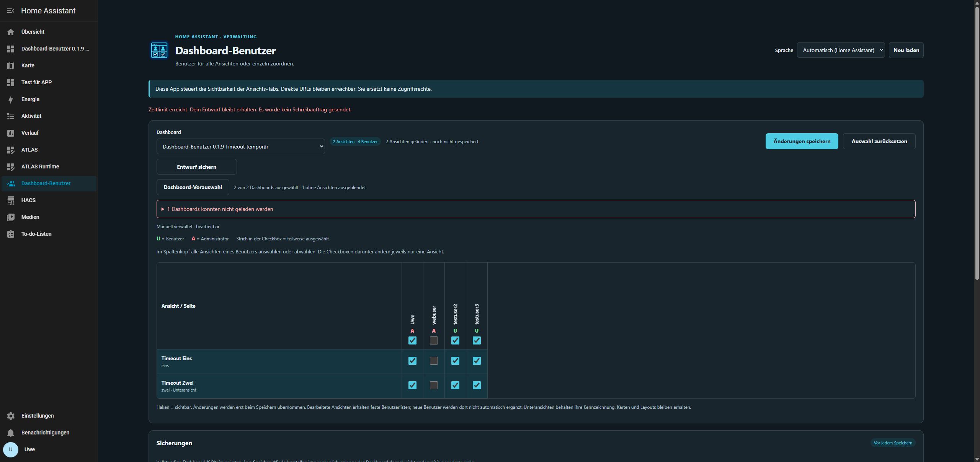Click the Änderungen speichern button
980x462 pixels.
802,141
